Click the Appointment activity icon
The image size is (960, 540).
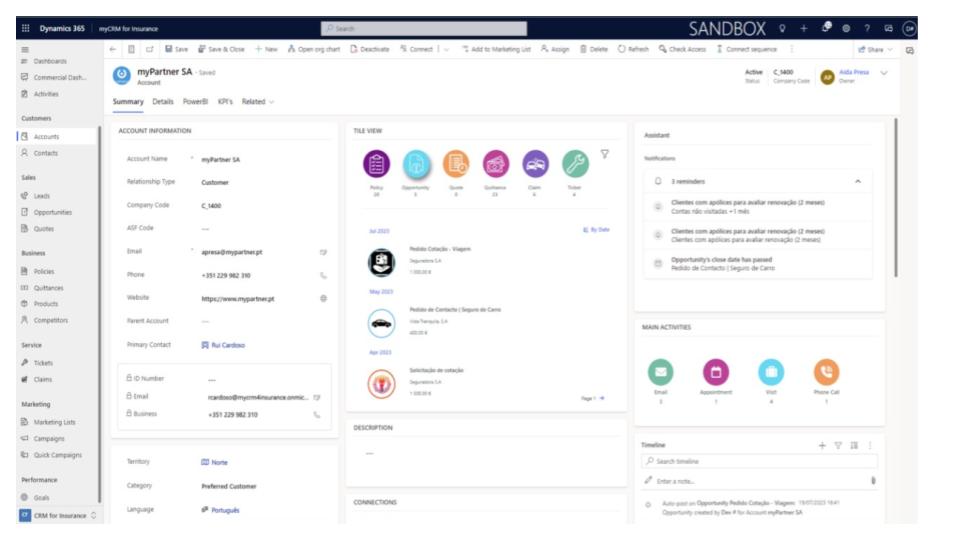716,372
